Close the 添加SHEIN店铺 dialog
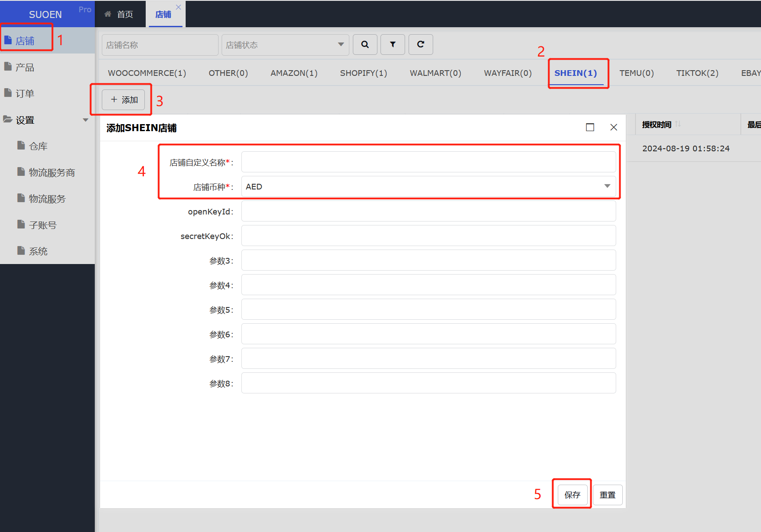This screenshot has width=761, height=532. point(614,127)
